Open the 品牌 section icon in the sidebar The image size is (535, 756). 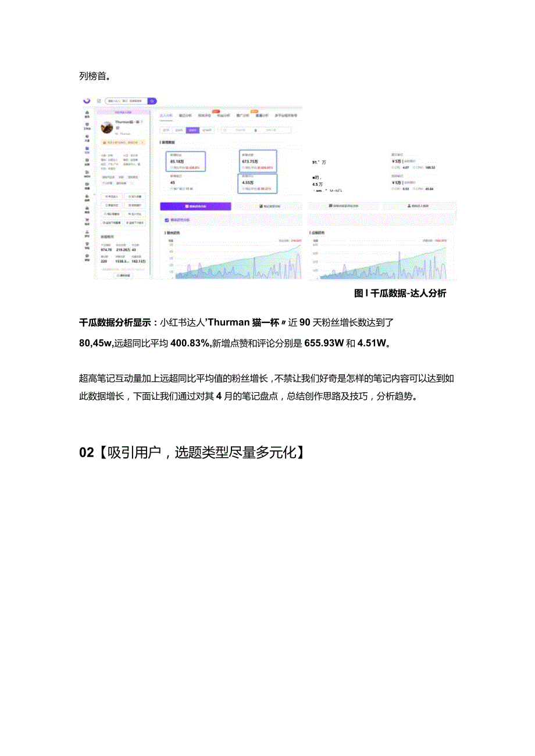87,160
